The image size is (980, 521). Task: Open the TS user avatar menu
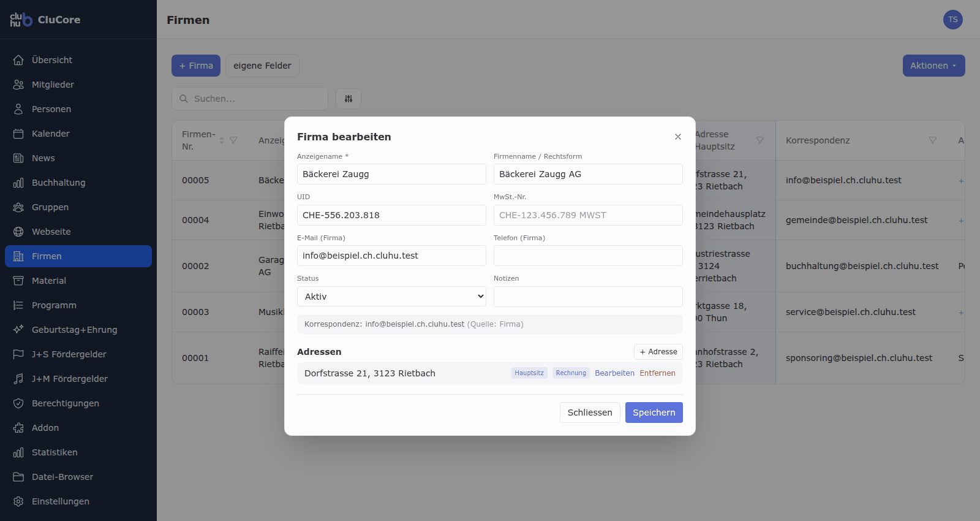(x=953, y=20)
